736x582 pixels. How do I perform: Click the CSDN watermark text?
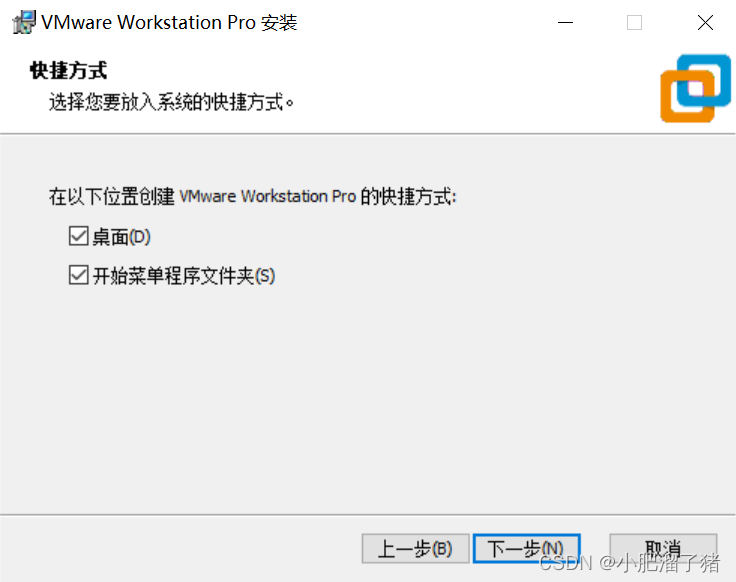pos(629,563)
